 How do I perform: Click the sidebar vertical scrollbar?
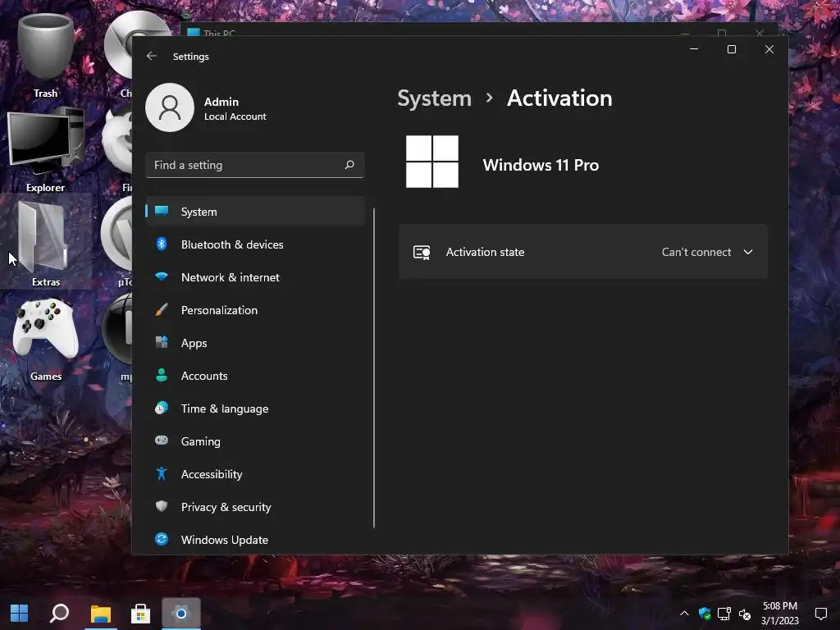tap(374, 368)
